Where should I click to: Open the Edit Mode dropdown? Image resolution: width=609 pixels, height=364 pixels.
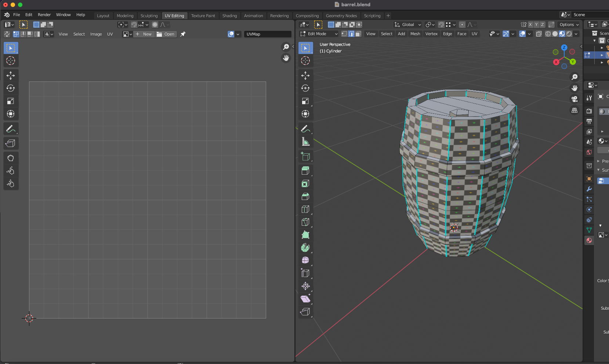point(319,34)
